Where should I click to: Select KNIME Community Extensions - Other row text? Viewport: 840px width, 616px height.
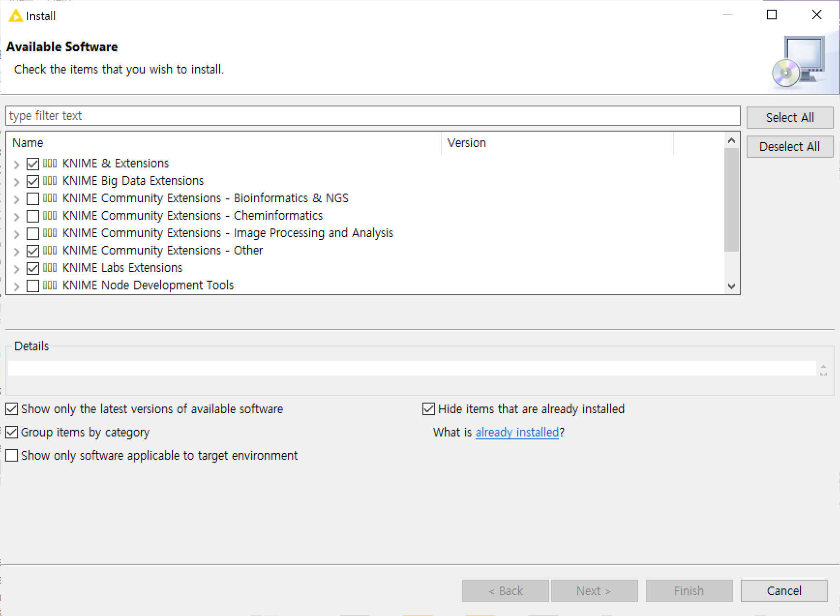coord(163,250)
